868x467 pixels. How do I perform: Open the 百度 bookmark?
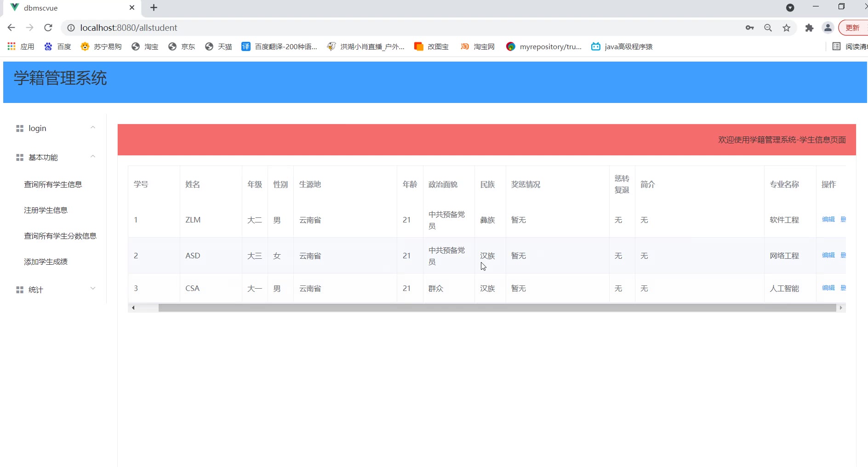pyautogui.click(x=57, y=46)
